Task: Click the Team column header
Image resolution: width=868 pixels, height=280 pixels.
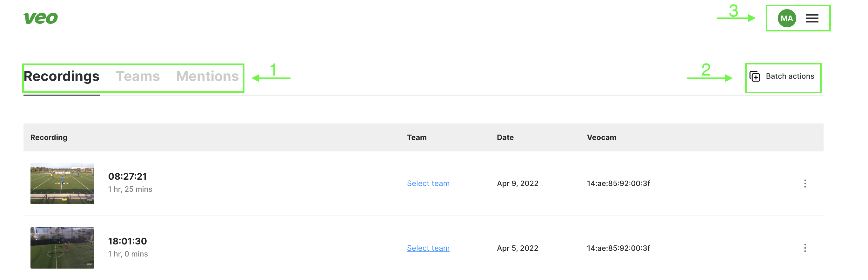Action: point(417,137)
